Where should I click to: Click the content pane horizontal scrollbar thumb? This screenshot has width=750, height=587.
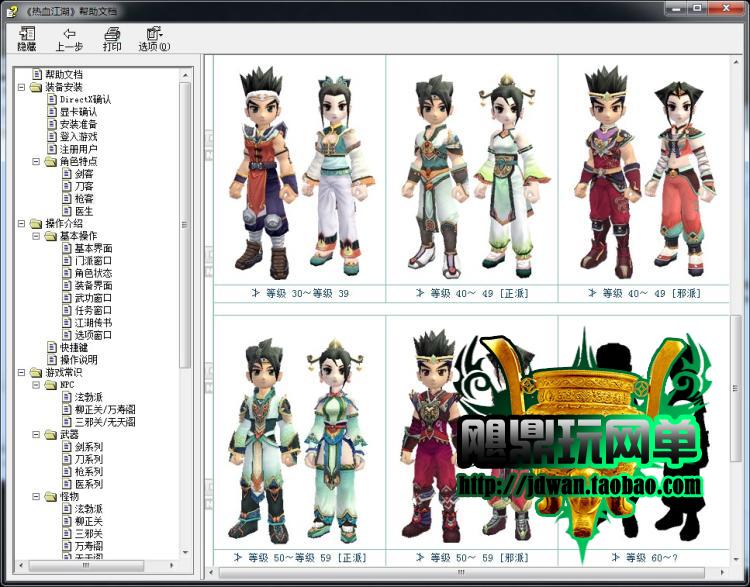[462, 572]
